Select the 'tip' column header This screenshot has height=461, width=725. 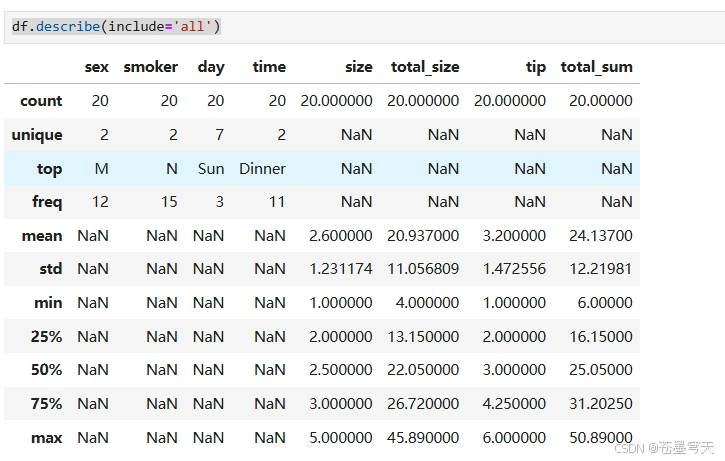[536, 68]
